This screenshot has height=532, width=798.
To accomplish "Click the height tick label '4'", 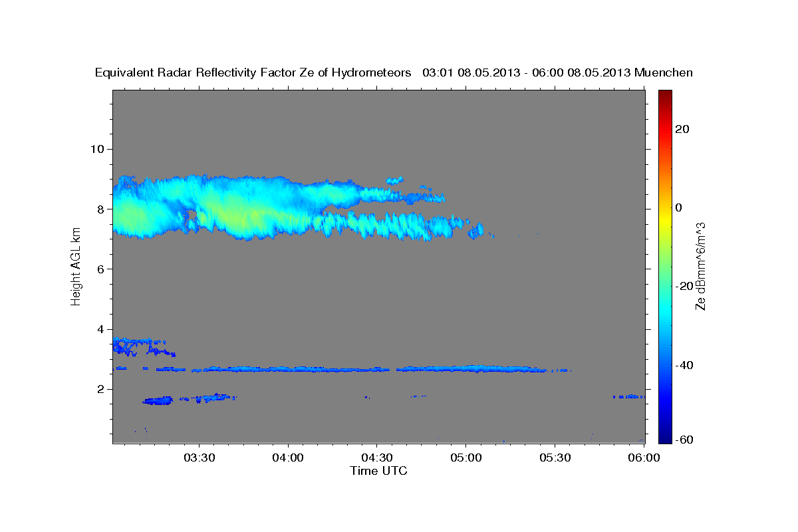I will (x=102, y=329).
